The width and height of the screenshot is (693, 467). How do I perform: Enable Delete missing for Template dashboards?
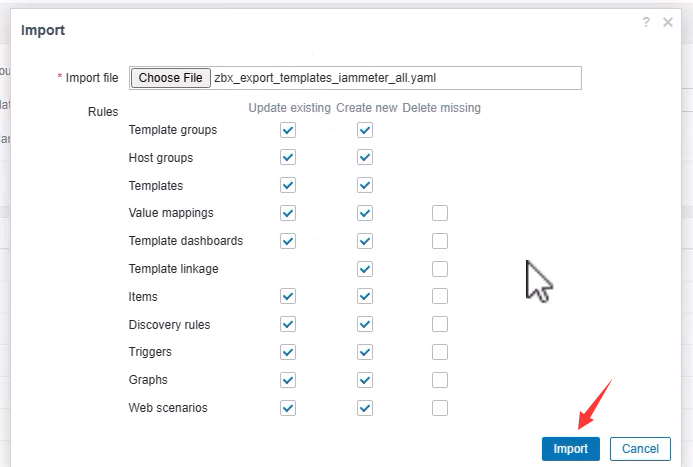click(440, 241)
